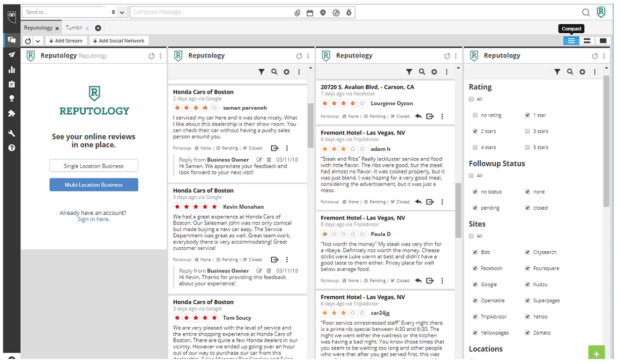The height and width of the screenshot is (364, 620).
Task: Open settings gear in Rating filter column
Action: [582, 72]
